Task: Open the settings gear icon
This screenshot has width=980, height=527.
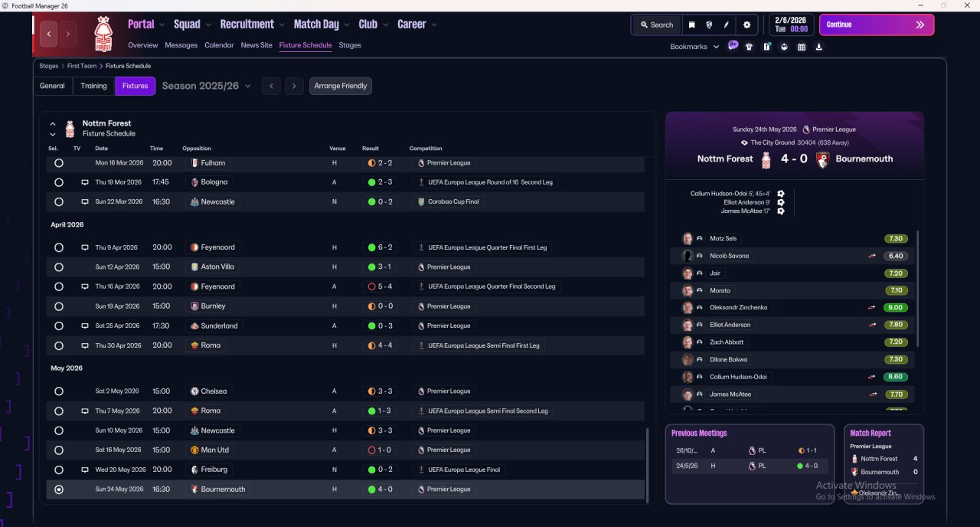Action: point(747,25)
